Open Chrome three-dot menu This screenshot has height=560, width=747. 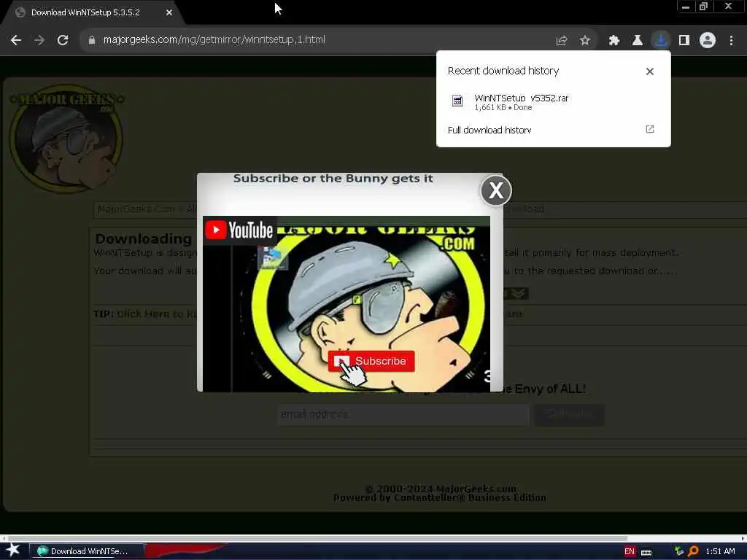coord(731,41)
